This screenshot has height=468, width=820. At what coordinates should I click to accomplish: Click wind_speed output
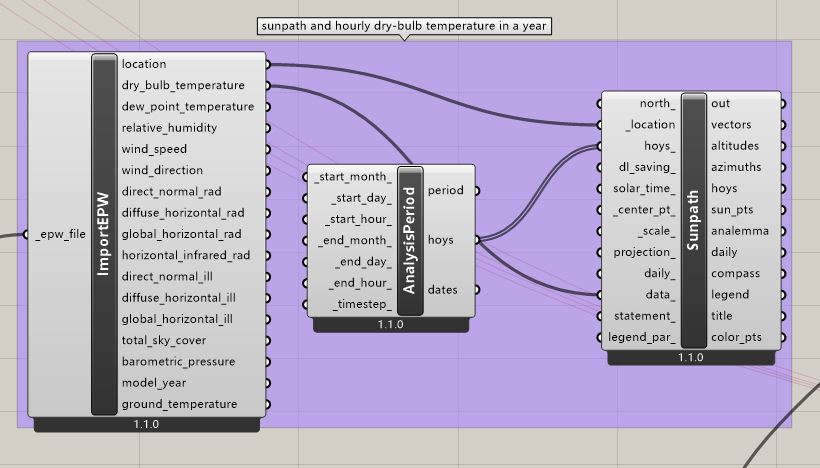(x=154, y=149)
